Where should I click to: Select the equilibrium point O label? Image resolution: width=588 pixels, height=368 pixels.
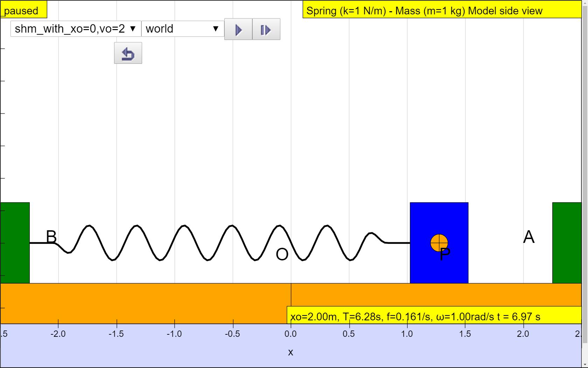click(x=282, y=254)
